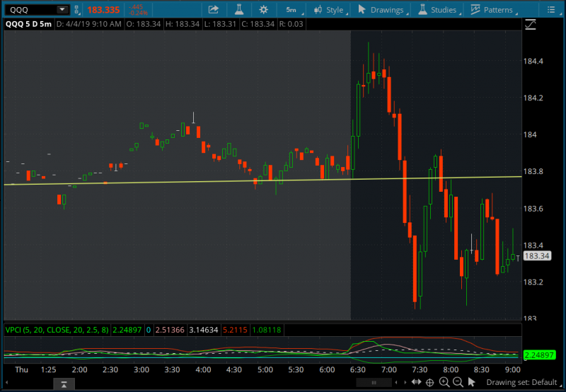Viewport: 566px width, 392px height.
Task: Click the QQQ symbol input field
Action: 28,10
